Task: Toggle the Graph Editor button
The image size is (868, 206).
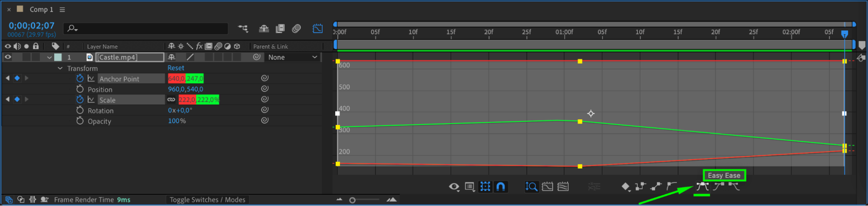Action: click(317, 29)
